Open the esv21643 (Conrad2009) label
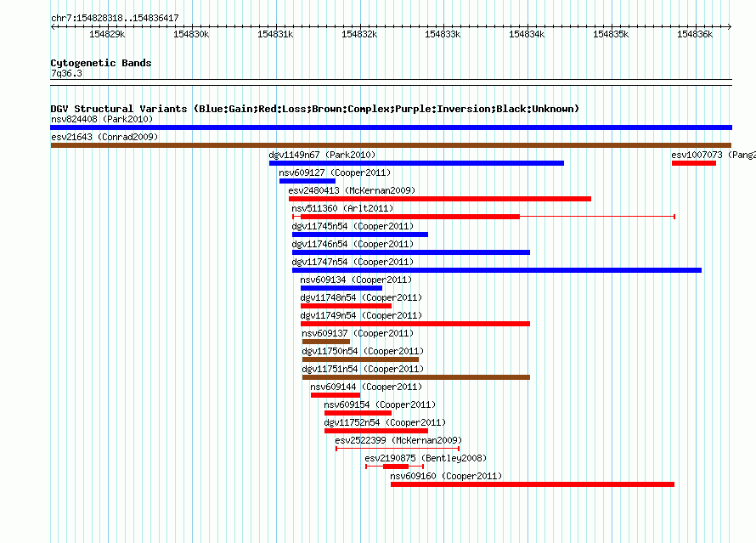Image resolution: width=756 pixels, height=543 pixels. click(x=104, y=137)
